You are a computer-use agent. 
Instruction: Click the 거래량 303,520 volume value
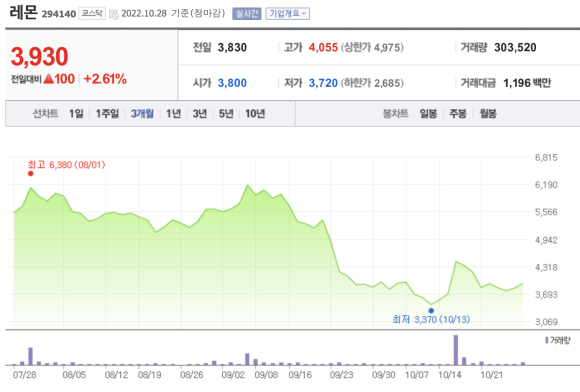tap(515, 47)
